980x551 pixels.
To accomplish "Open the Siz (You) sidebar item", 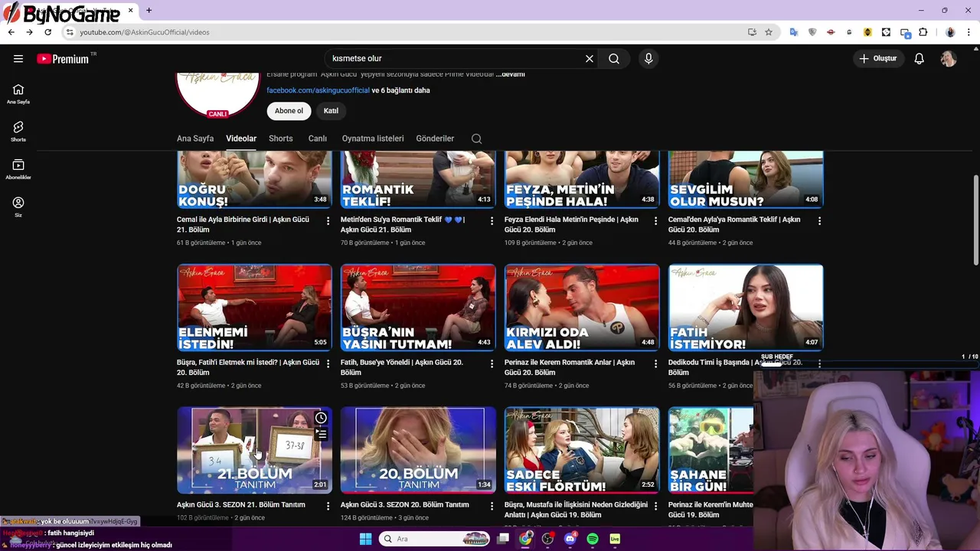I will [18, 207].
